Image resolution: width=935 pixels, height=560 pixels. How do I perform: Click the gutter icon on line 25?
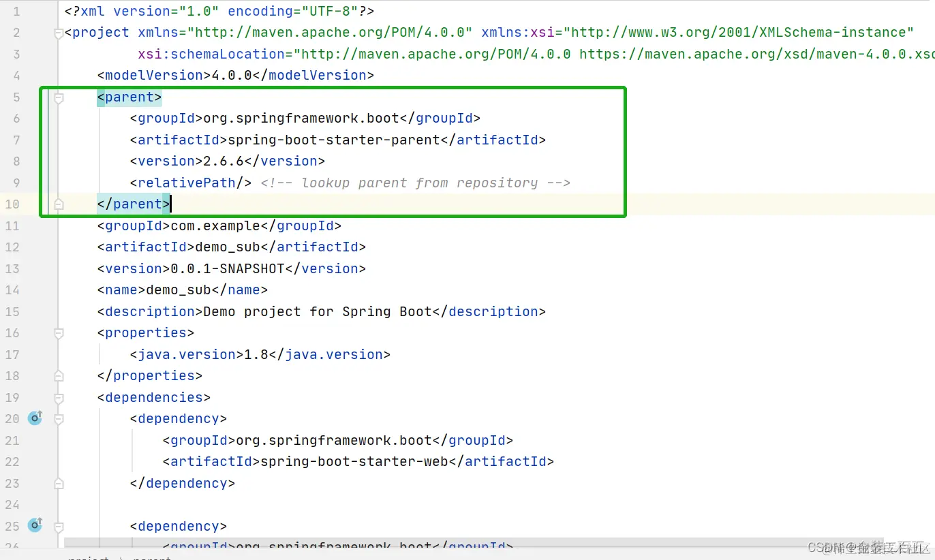click(35, 525)
